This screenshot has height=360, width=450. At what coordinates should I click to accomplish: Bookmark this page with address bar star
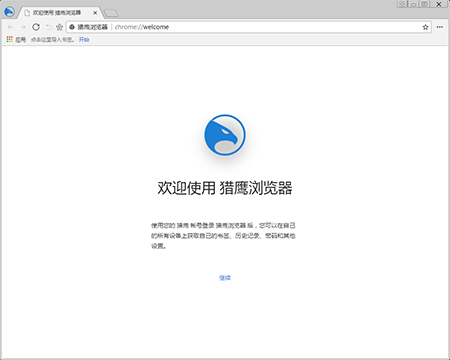click(425, 27)
